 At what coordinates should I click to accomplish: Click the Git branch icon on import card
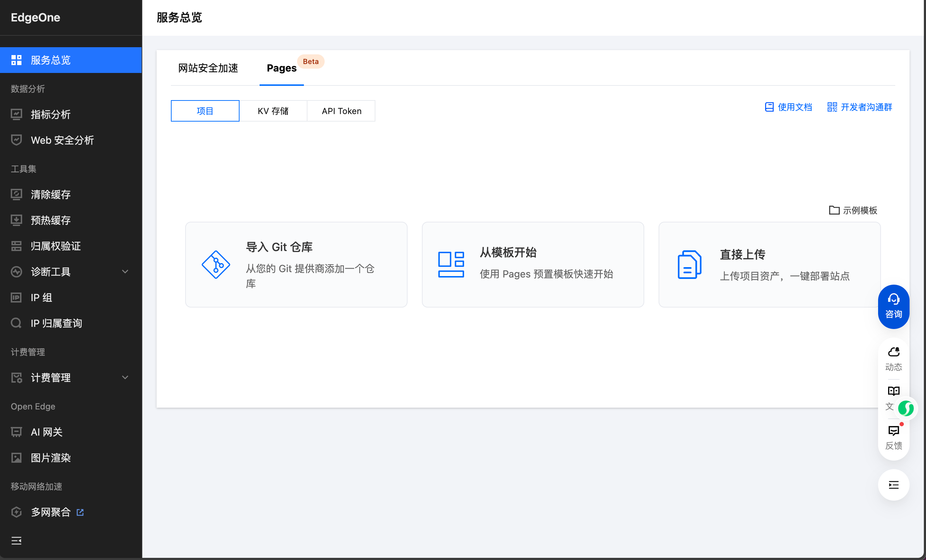(x=216, y=265)
